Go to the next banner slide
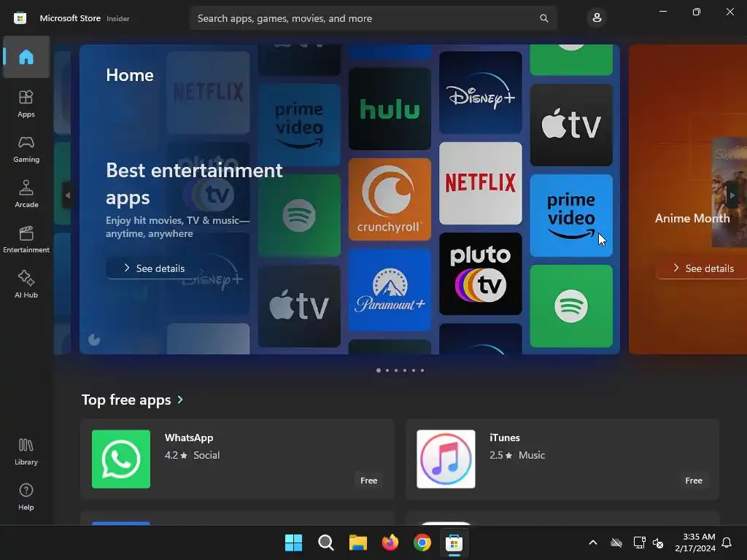747x560 pixels. [732, 195]
